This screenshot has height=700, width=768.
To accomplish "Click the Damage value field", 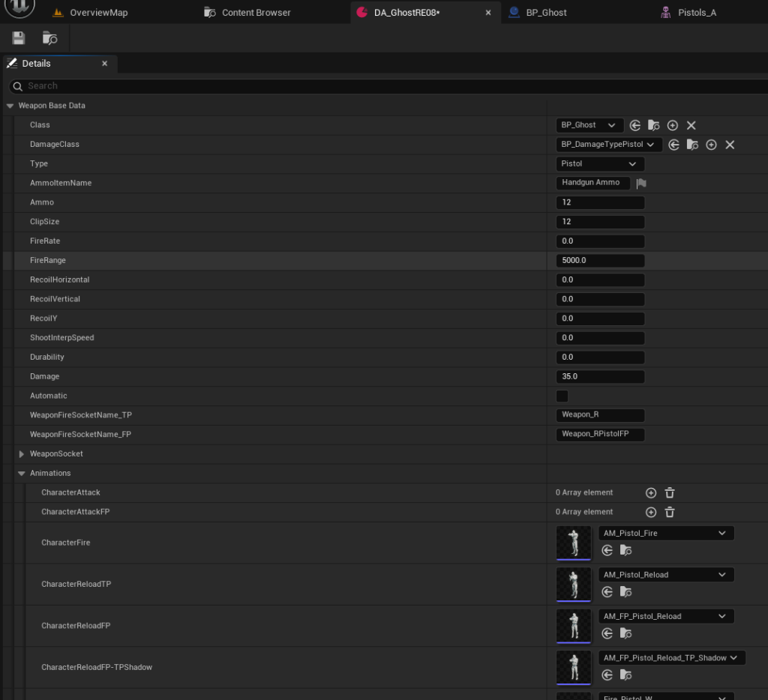I will (600, 376).
